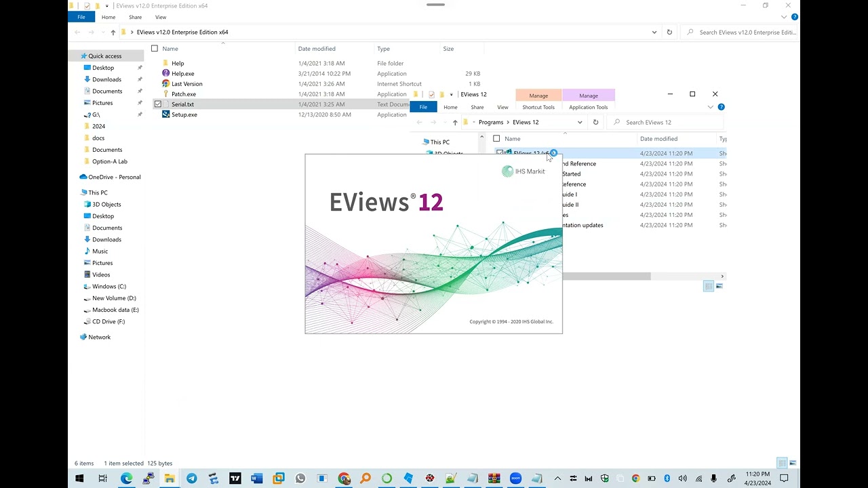The image size is (868, 488).
Task: Select the Help folder in the file list
Action: pos(177,63)
